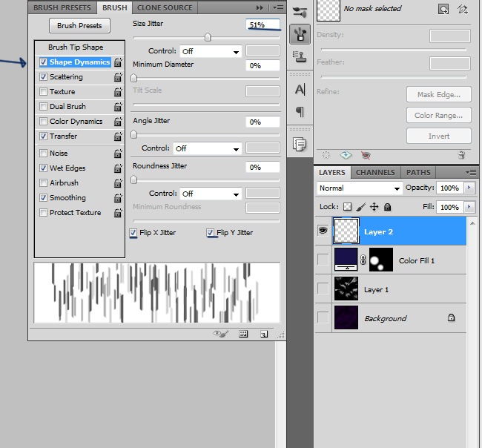Expand the Opacity slider arrow
Screen dimensions: 482x448
(x=469, y=188)
